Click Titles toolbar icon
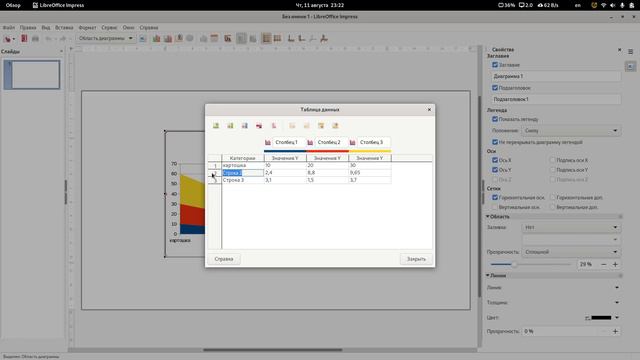 tap(228, 38)
